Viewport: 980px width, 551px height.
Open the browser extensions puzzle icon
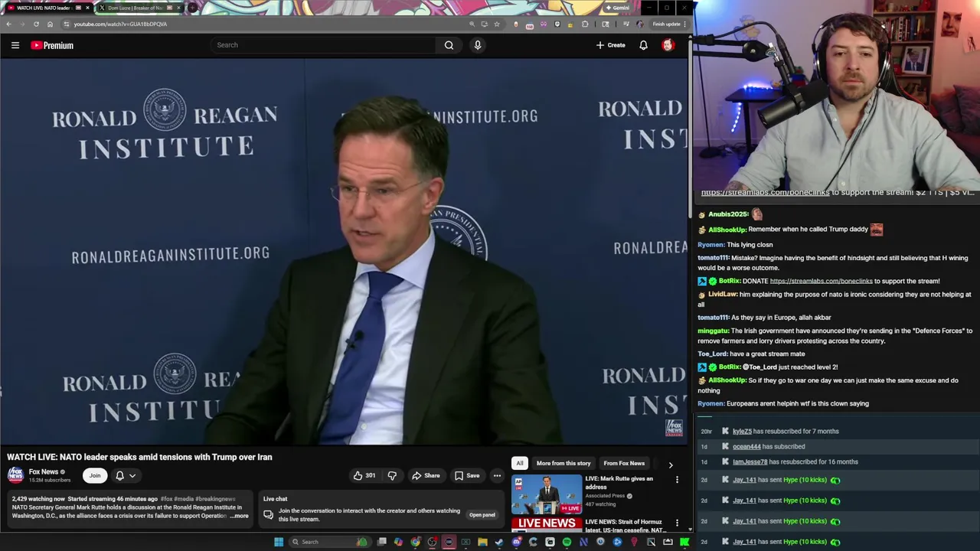(x=585, y=24)
